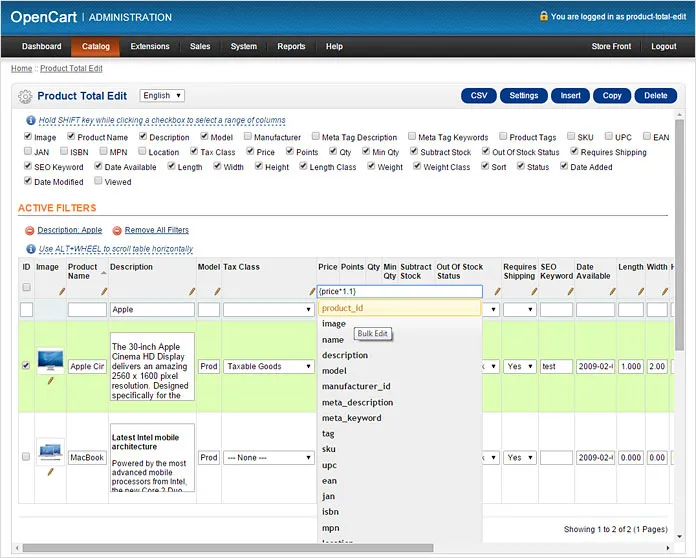Click the CSV button

(479, 96)
